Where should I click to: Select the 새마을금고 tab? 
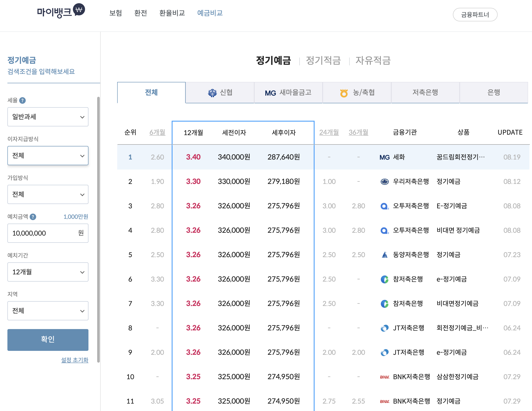[288, 93]
